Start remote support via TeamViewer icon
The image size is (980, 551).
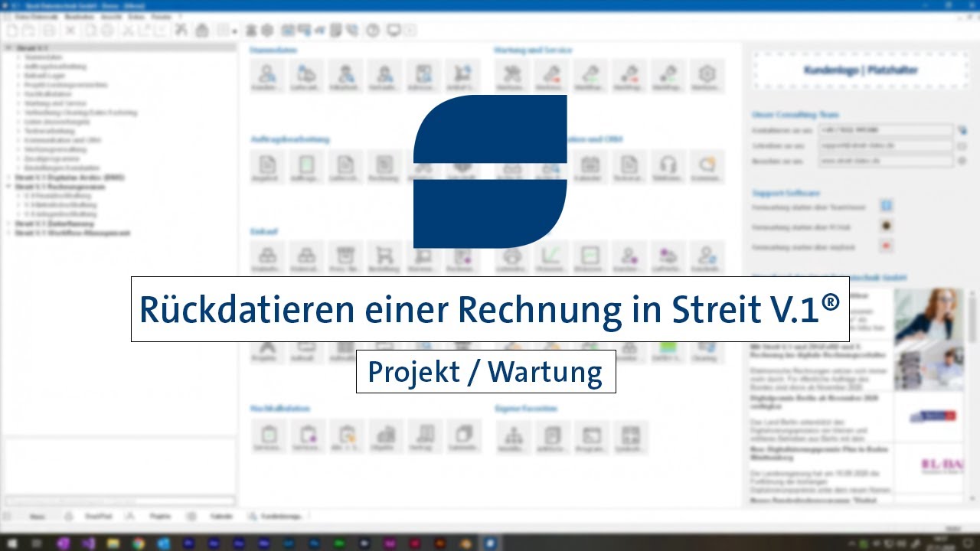click(x=887, y=207)
